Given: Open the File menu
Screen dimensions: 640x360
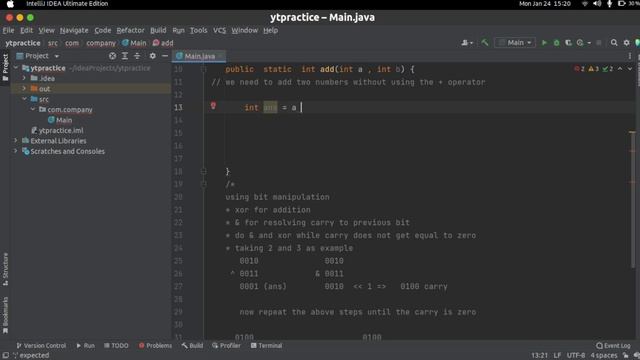Looking at the screenshot, I should pos(8,30).
